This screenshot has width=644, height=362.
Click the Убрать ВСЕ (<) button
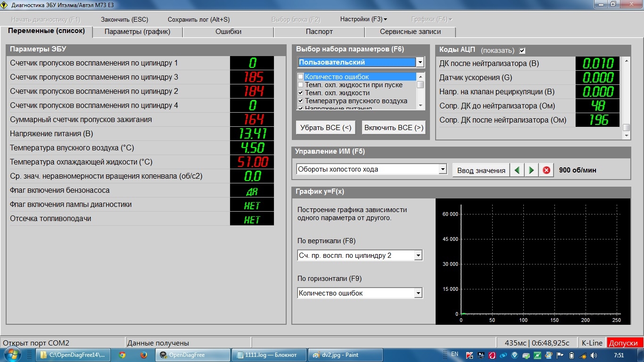326,128
